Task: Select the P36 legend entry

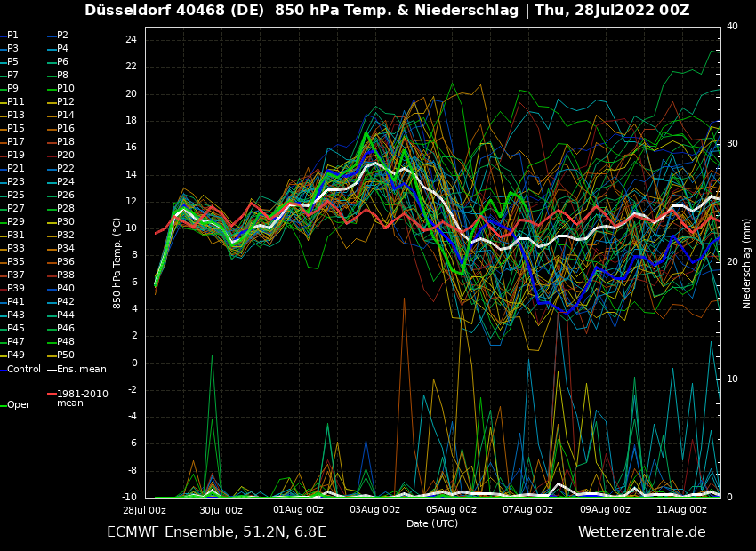Action: [66, 262]
